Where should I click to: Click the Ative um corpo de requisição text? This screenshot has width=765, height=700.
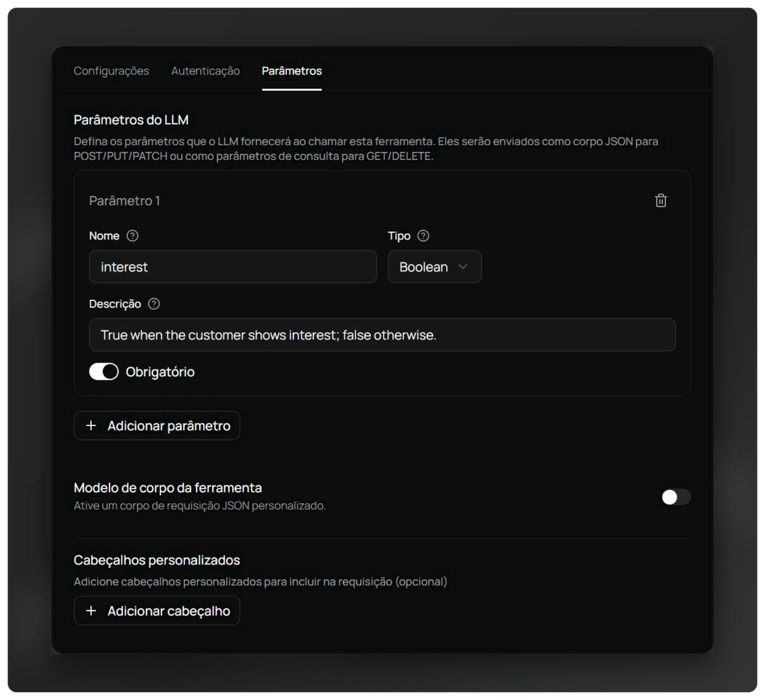[199, 506]
